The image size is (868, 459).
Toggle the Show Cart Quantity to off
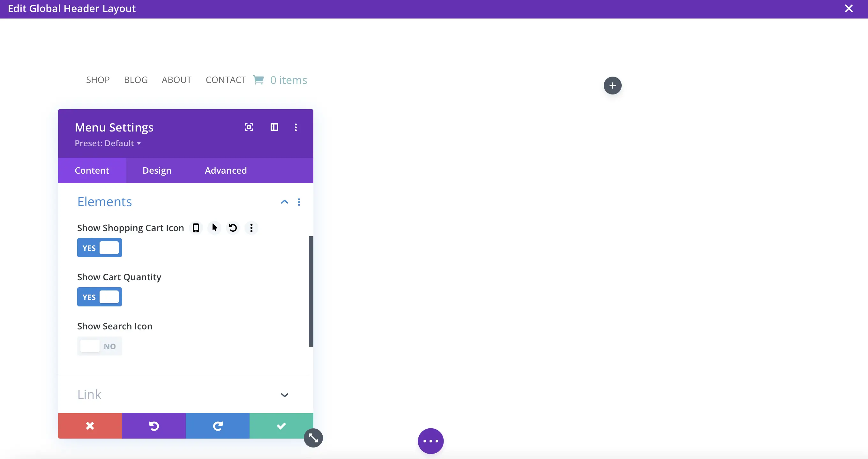coord(99,297)
